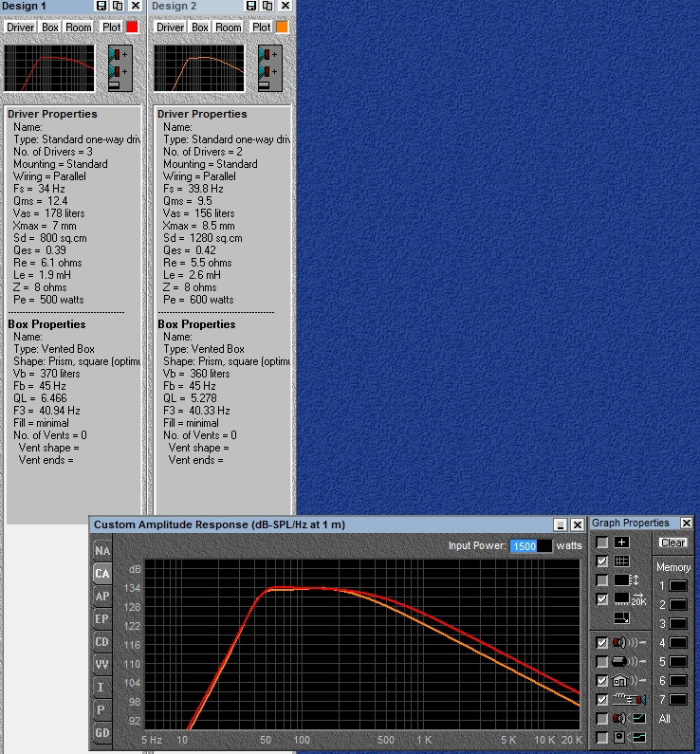Minimize the Custom Amplitude Response window
Screen dimensions: 700x754
pyautogui.click(x=561, y=524)
